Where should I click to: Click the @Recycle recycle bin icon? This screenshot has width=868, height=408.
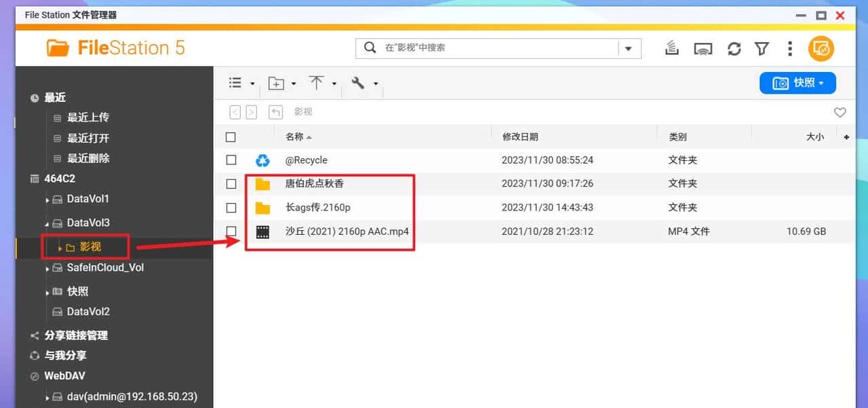[262, 161]
